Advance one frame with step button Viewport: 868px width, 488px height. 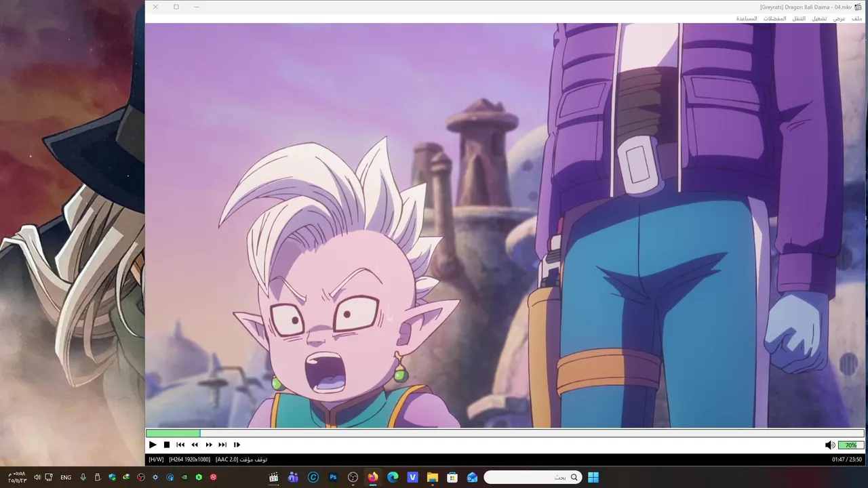pyautogui.click(x=237, y=445)
